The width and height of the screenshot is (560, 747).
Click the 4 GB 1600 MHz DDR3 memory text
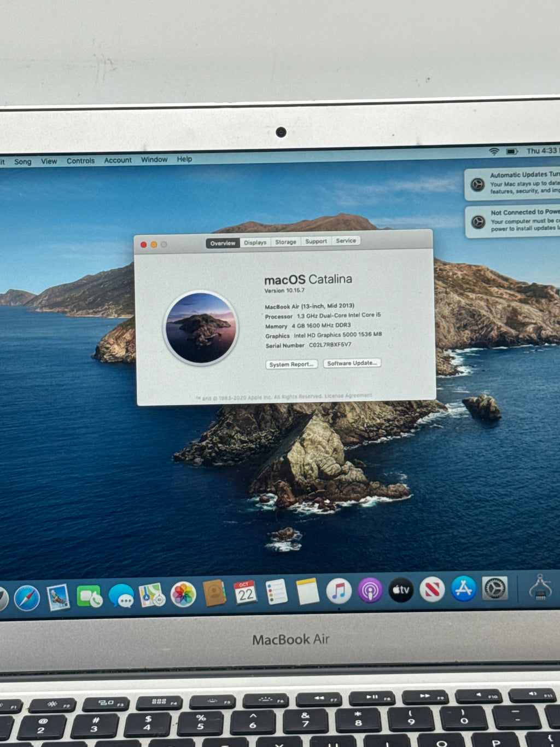(x=321, y=326)
